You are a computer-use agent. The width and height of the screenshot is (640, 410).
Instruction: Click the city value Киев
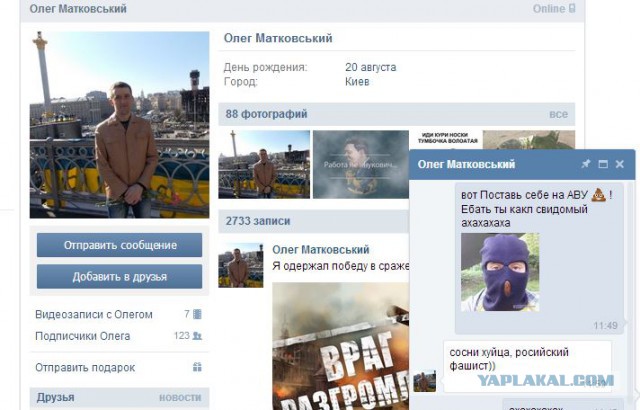[x=357, y=82]
